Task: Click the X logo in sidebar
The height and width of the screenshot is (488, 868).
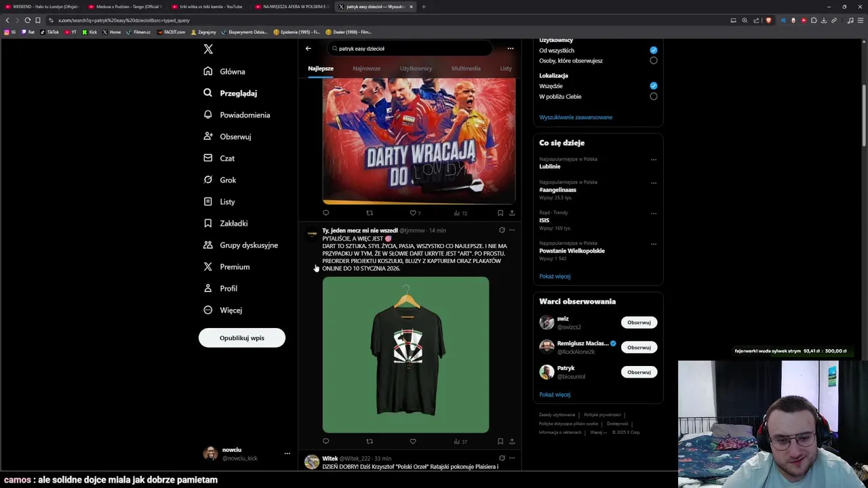Action: click(208, 49)
